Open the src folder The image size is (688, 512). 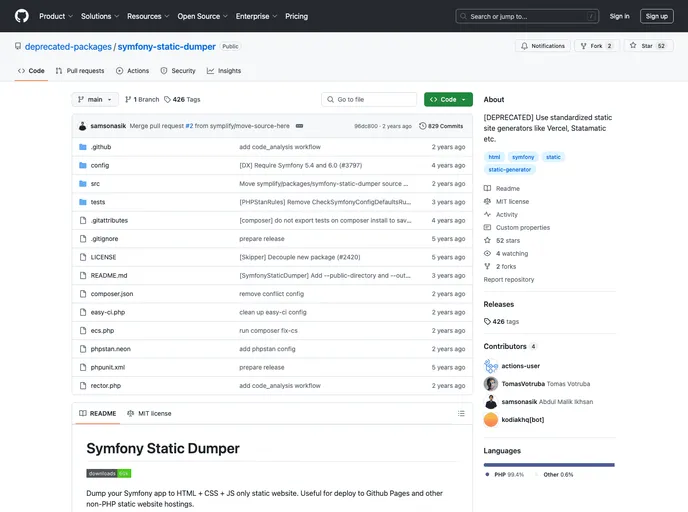[95, 184]
